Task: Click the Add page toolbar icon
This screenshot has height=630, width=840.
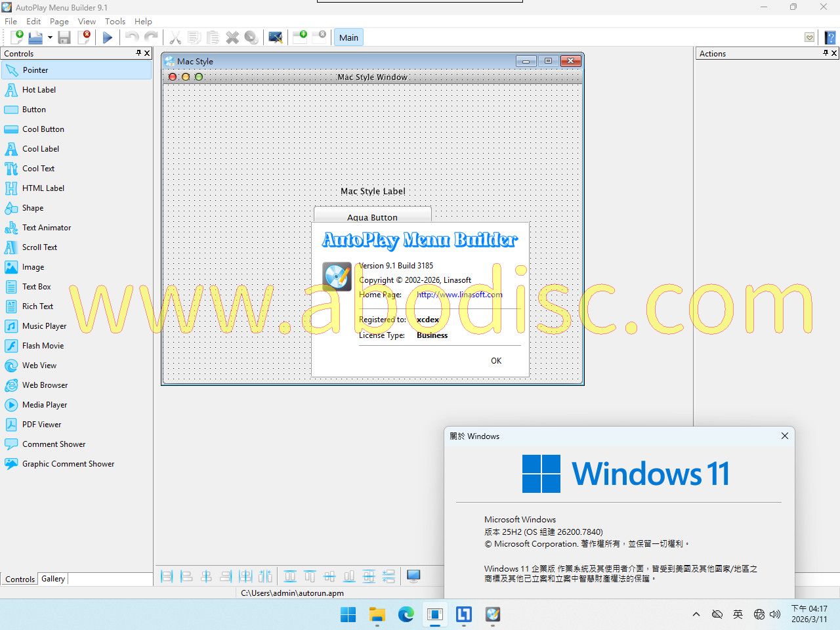Action: [300, 37]
